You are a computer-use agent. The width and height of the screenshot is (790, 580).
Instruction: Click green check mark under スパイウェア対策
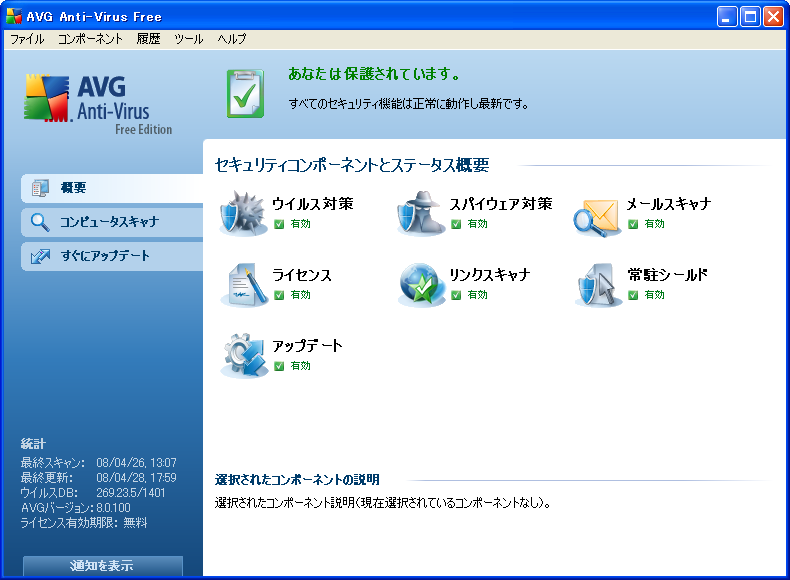click(456, 224)
